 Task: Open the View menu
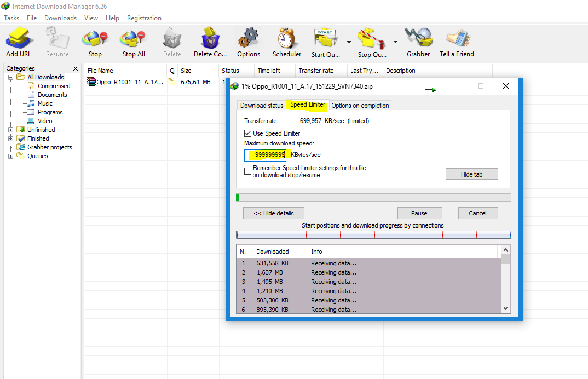tap(91, 18)
